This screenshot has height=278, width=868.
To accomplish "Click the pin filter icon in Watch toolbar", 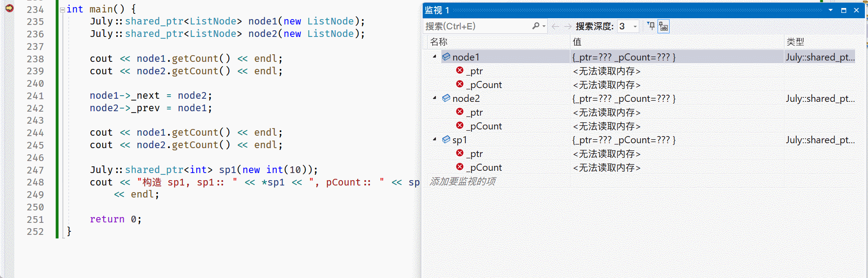I will coord(651,26).
